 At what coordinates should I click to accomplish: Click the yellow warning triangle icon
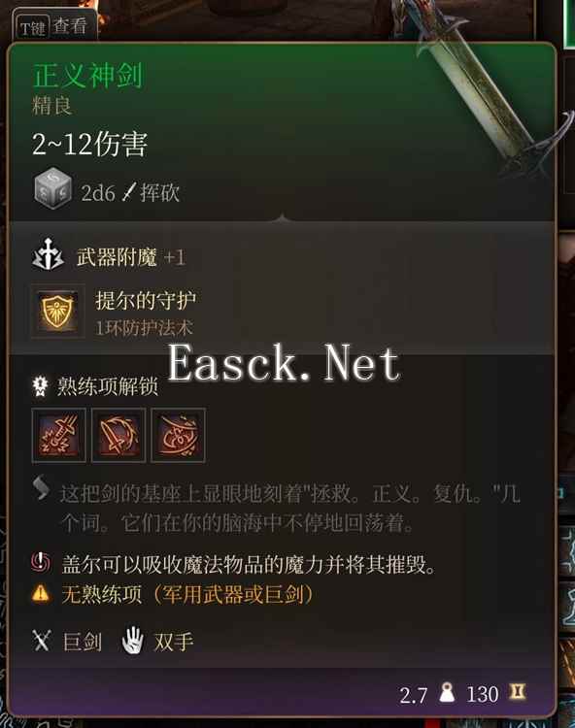tap(41, 593)
